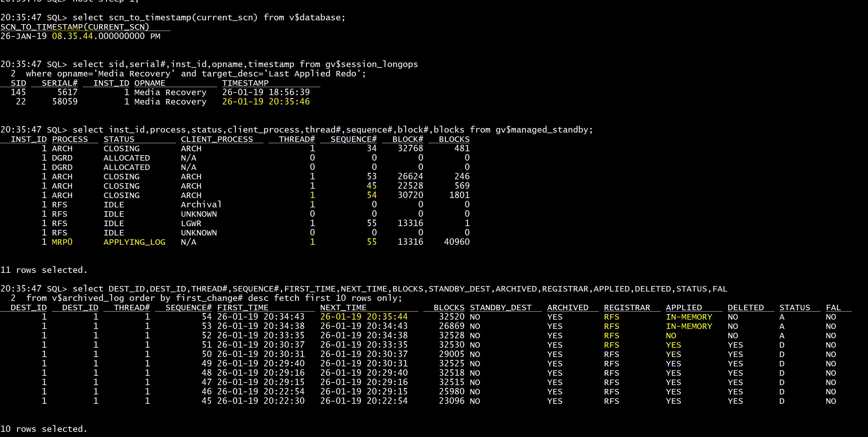Screen dimensions: 868x437
Task: Click the CLIENT_PROCESS column header
Action: [217, 139]
